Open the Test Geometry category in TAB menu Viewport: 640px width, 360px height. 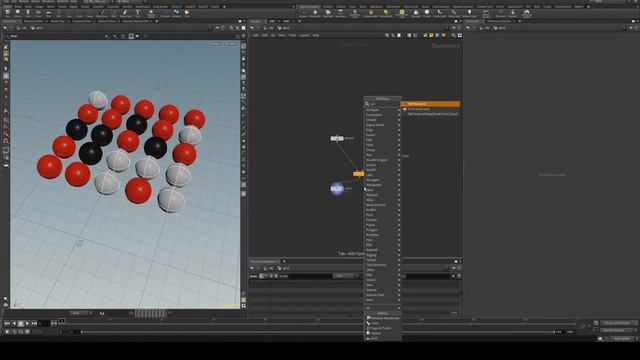(382, 265)
